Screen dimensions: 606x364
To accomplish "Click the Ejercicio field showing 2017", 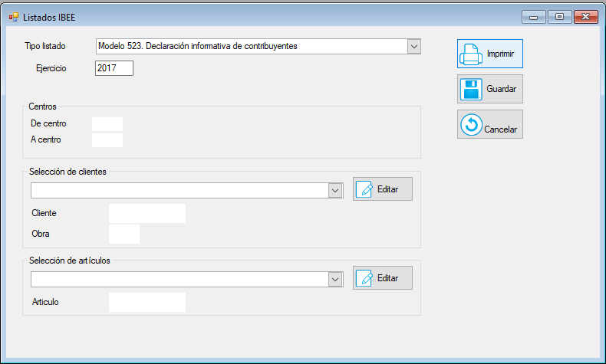I will click(x=114, y=68).
